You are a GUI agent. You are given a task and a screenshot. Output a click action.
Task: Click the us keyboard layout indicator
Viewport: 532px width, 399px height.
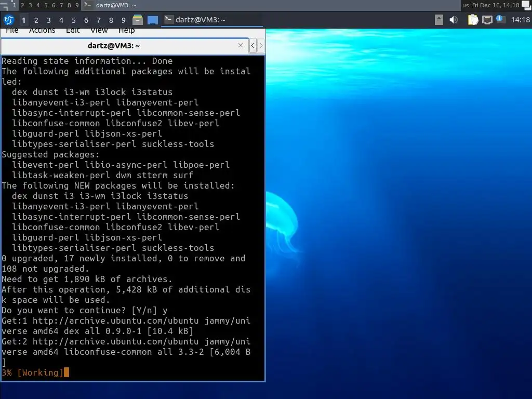pos(465,5)
